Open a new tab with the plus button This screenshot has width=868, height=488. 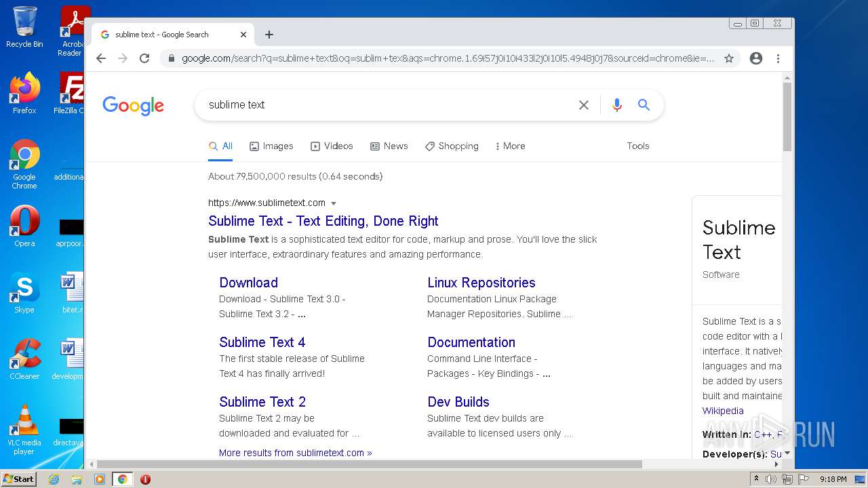pos(269,35)
